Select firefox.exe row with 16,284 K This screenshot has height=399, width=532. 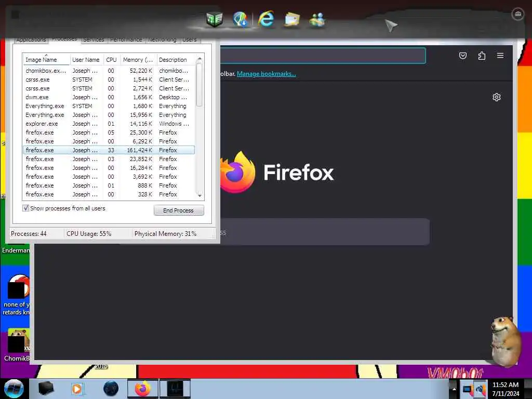coord(109,168)
